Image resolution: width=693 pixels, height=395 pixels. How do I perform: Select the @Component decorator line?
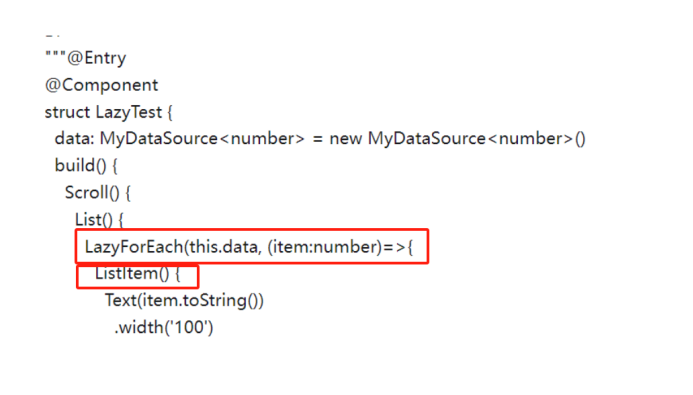point(101,85)
